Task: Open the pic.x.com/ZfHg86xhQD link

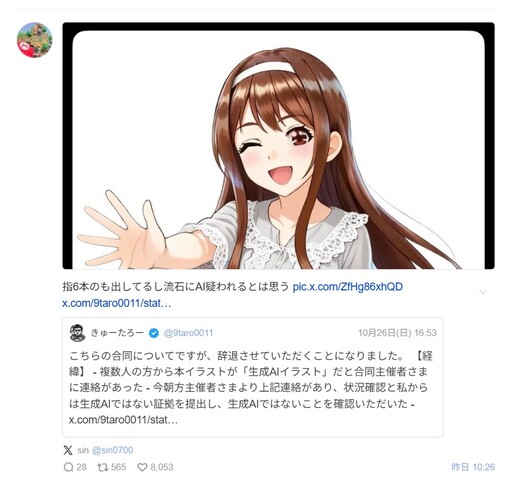Action: point(348,287)
